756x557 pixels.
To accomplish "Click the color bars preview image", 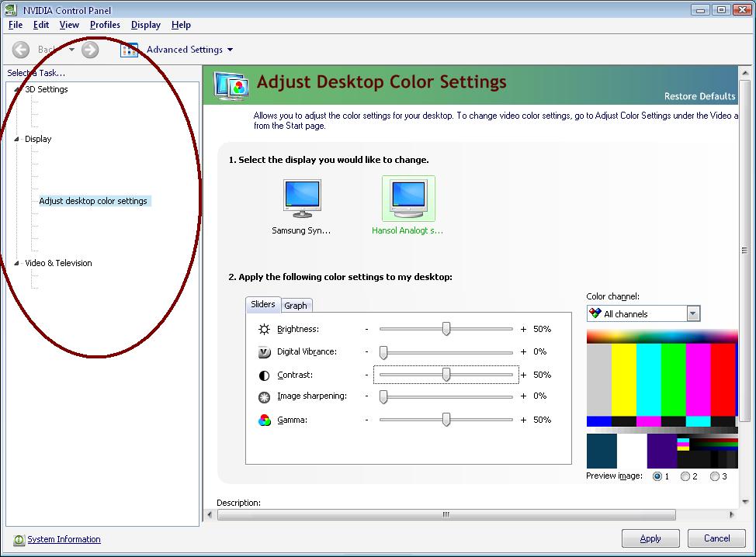I will 662,399.
